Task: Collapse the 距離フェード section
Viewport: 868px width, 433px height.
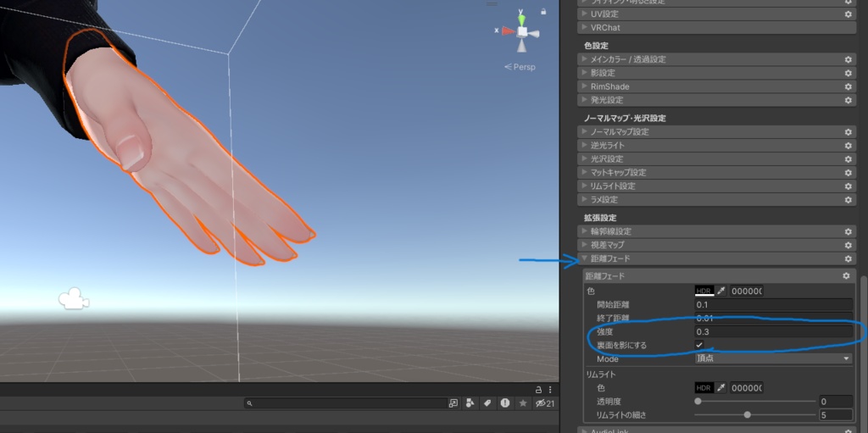Action: coord(717,258)
